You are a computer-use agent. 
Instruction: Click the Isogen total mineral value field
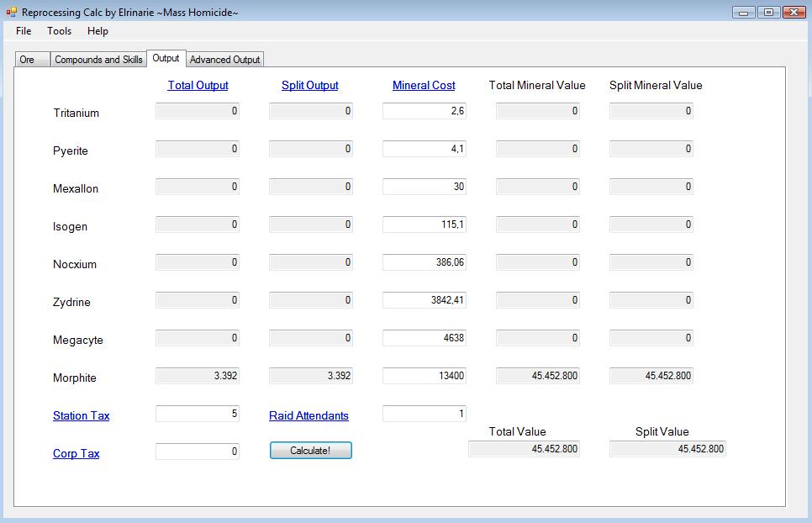(537, 225)
